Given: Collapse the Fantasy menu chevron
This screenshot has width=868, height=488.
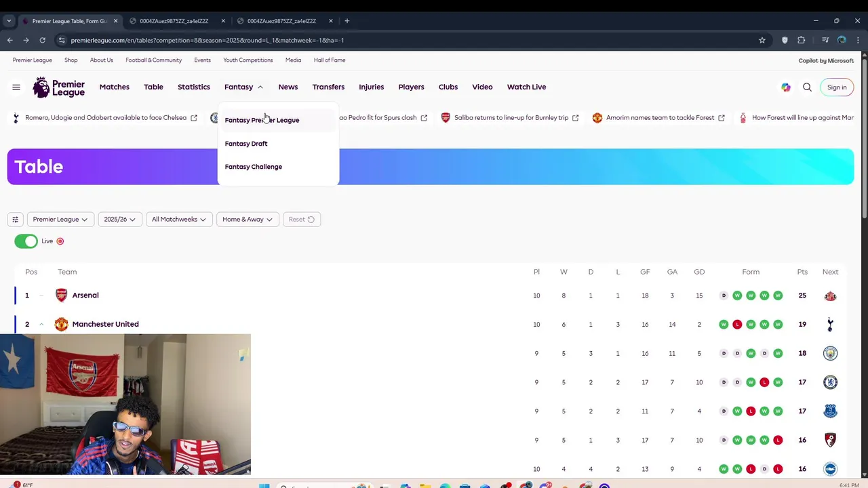Looking at the screenshot, I should pos(260,87).
